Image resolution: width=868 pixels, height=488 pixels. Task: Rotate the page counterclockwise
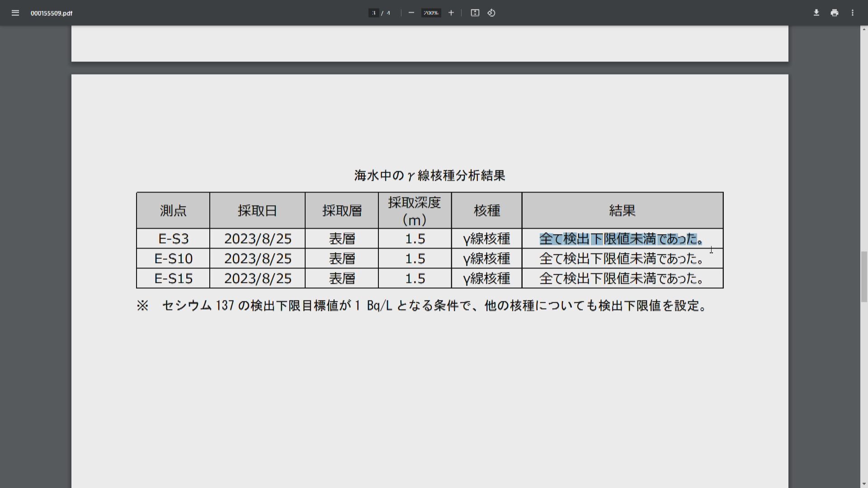[x=491, y=13]
